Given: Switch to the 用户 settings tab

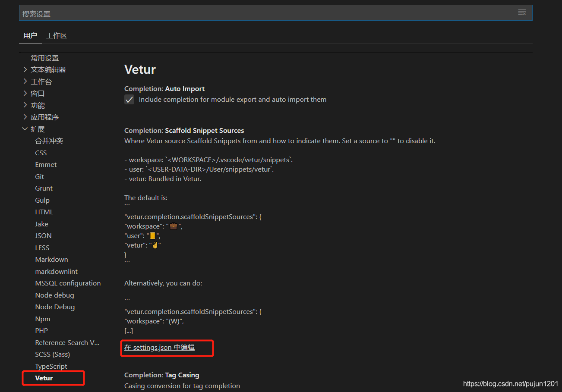Looking at the screenshot, I should tap(30, 36).
